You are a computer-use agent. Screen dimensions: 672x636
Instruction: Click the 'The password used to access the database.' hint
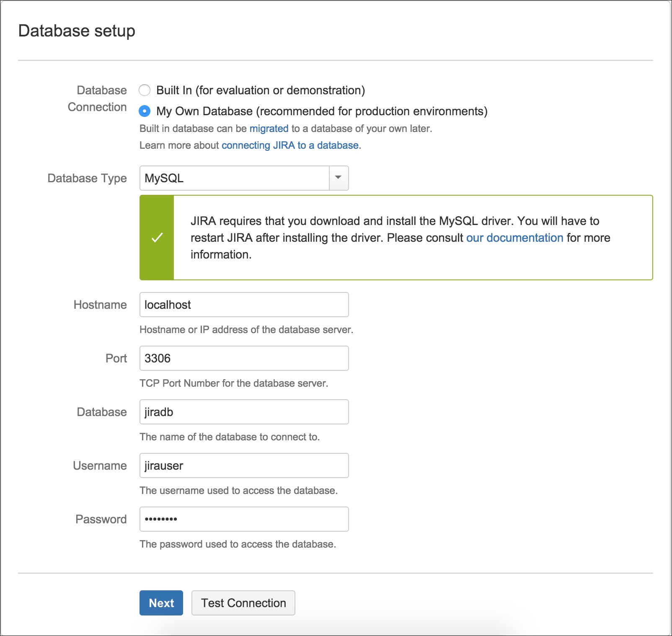(238, 544)
